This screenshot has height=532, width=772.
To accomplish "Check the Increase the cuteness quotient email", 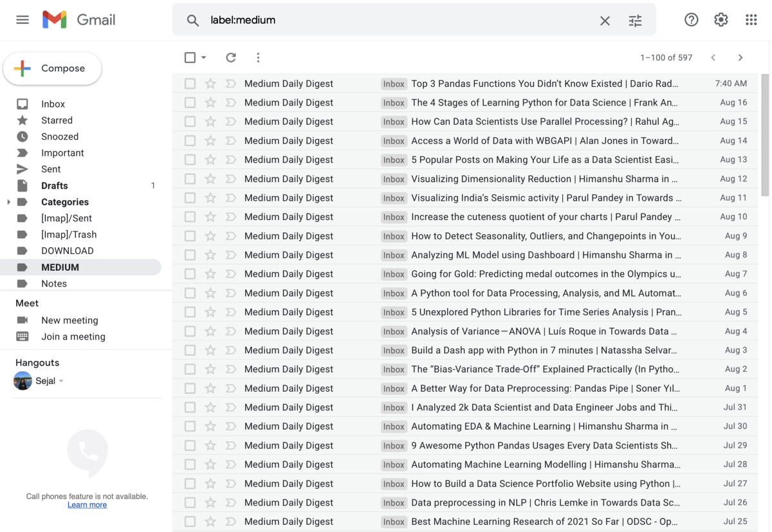I will pyautogui.click(x=190, y=217).
